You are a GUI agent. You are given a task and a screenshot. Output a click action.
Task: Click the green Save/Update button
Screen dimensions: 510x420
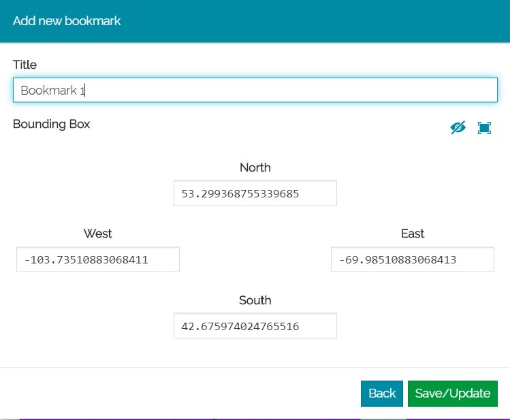[452, 393]
